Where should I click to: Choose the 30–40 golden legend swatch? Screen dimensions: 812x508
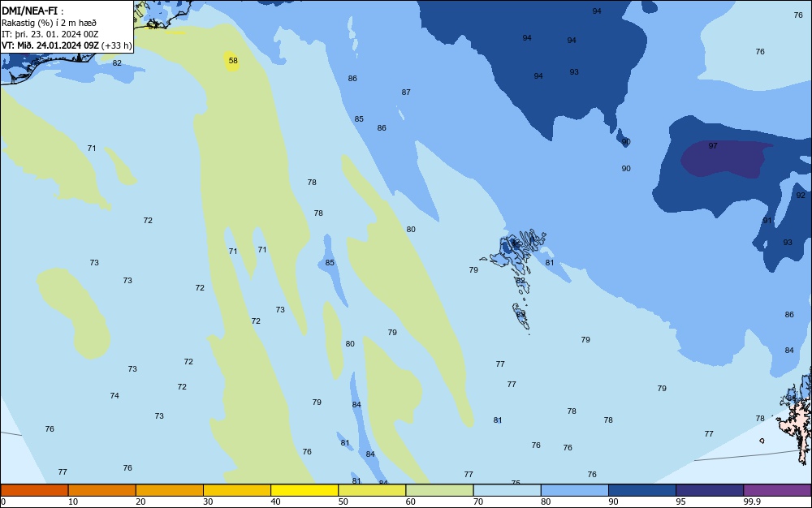(237, 490)
